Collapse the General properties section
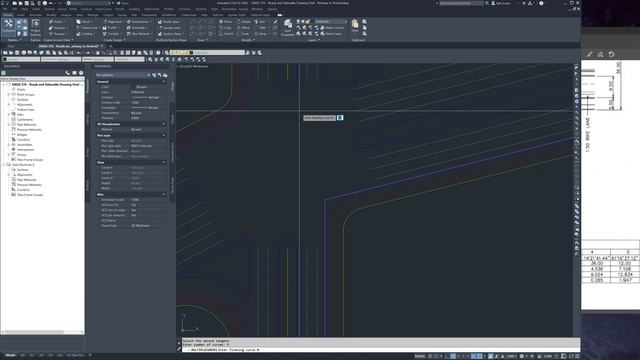This screenshot has width=640, height=360. [164, 82]
